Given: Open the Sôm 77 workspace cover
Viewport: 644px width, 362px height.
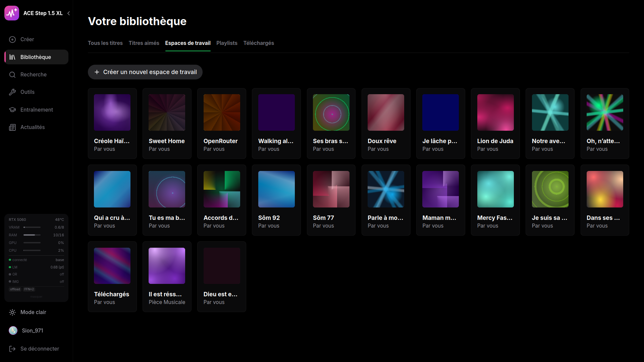Looking at the screenshot, I should tap(331, 189).
